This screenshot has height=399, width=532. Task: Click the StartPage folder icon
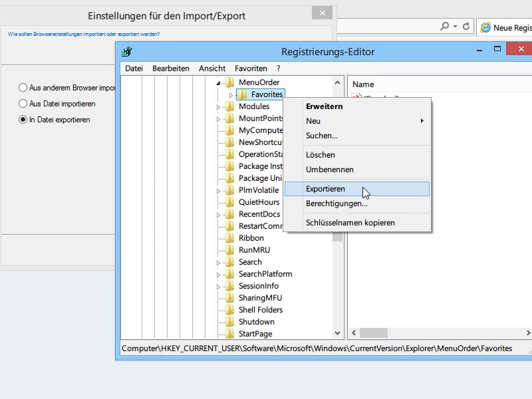click(x=230, y=334)
